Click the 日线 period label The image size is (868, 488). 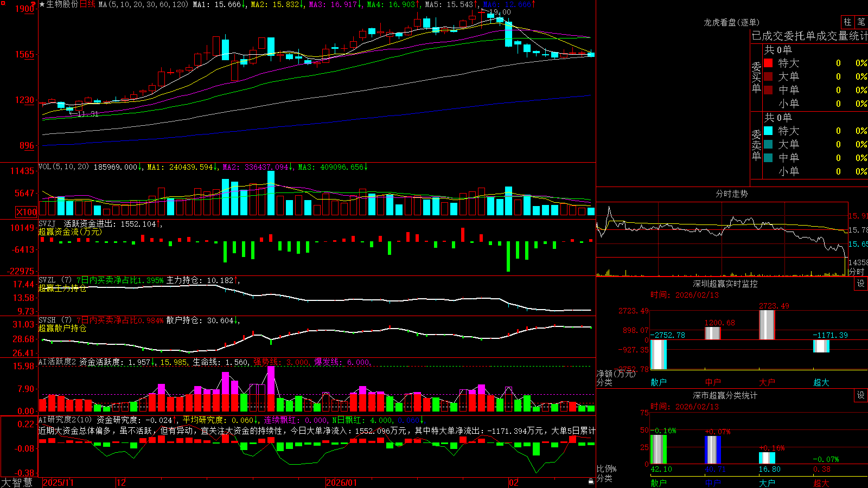(87, 4)
